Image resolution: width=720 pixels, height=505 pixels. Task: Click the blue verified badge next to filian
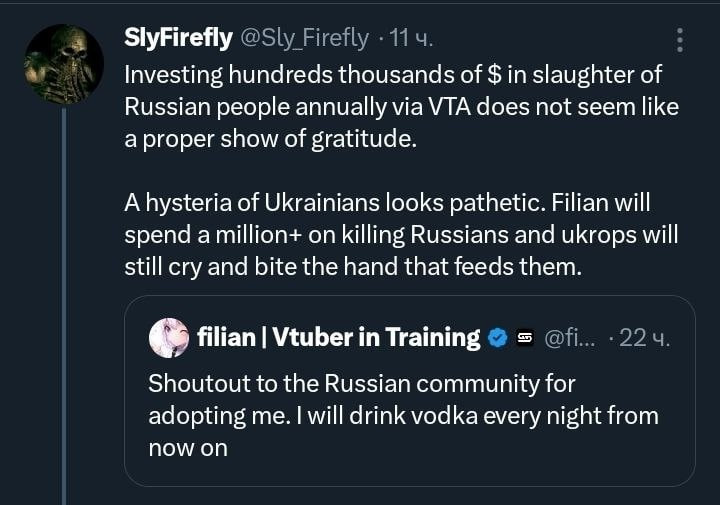(498, 338)
